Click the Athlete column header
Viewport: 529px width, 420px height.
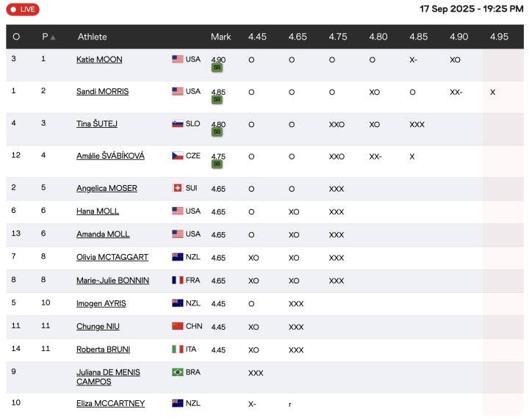coord(93,37)
